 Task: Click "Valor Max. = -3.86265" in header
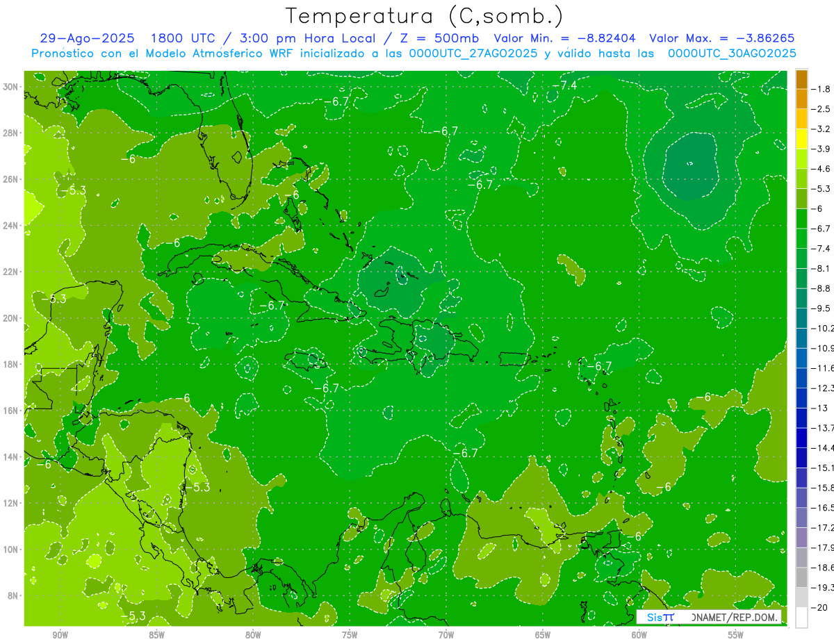tap(721, 38)
